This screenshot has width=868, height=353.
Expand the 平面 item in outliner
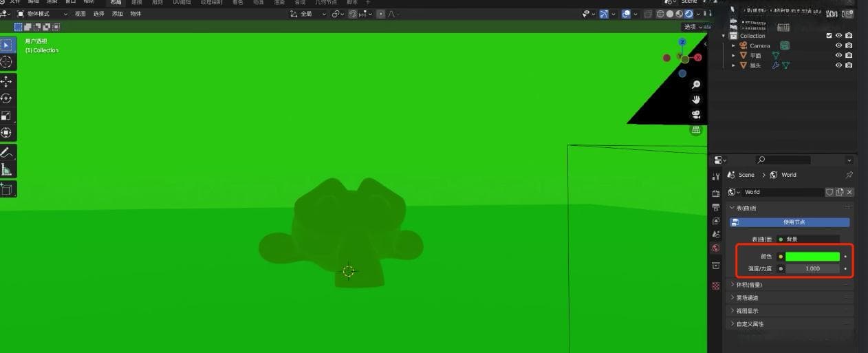coord(733,55)
